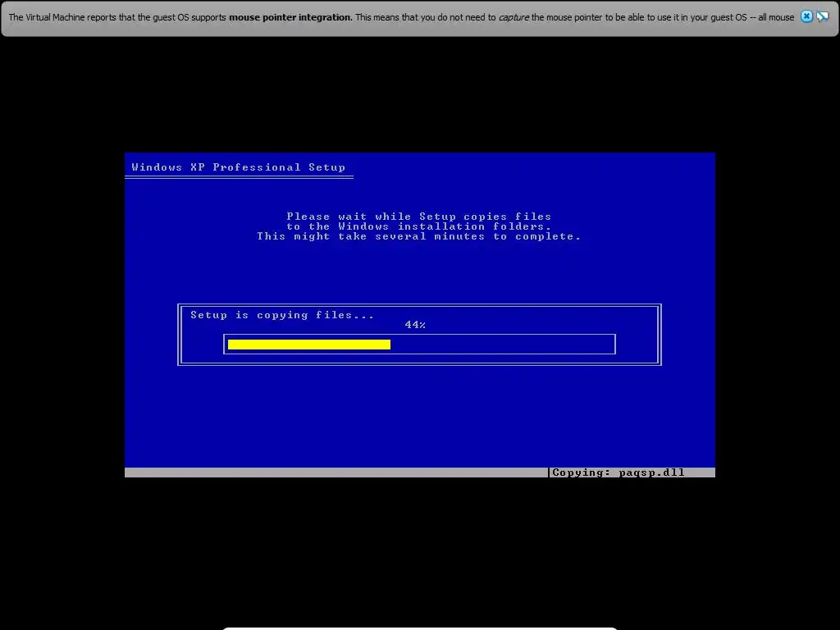Click "This might take several minutes" line
This screenshot has width=840, height=630.
[419, 236]
